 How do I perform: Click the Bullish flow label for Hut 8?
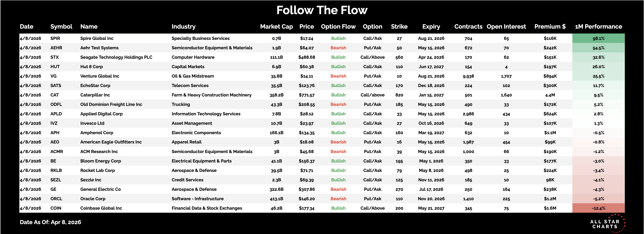coord(338,67)
